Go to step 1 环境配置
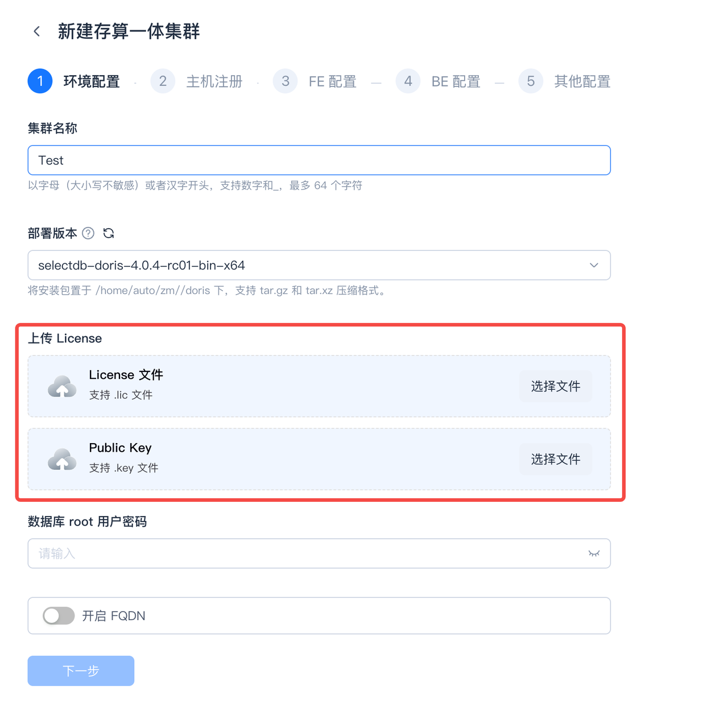The image size is (728, 702). [40, 81]
